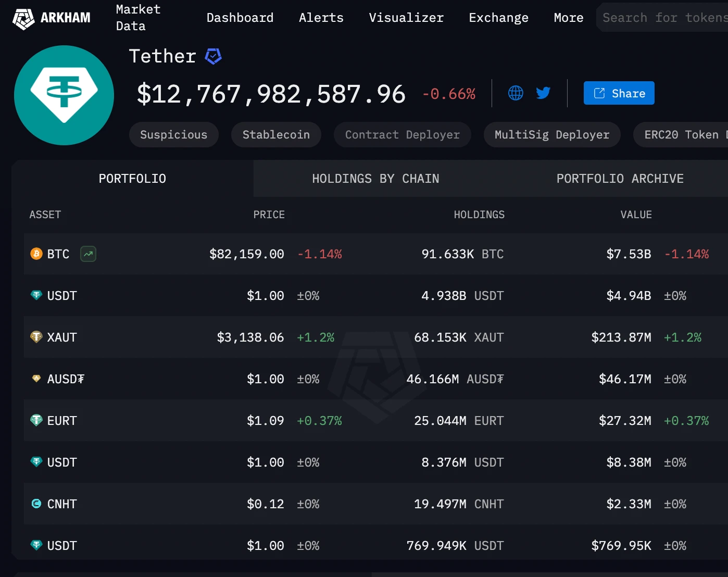Sort by the PRICE column header
This screenshot has height=577, width=728.
269,215
